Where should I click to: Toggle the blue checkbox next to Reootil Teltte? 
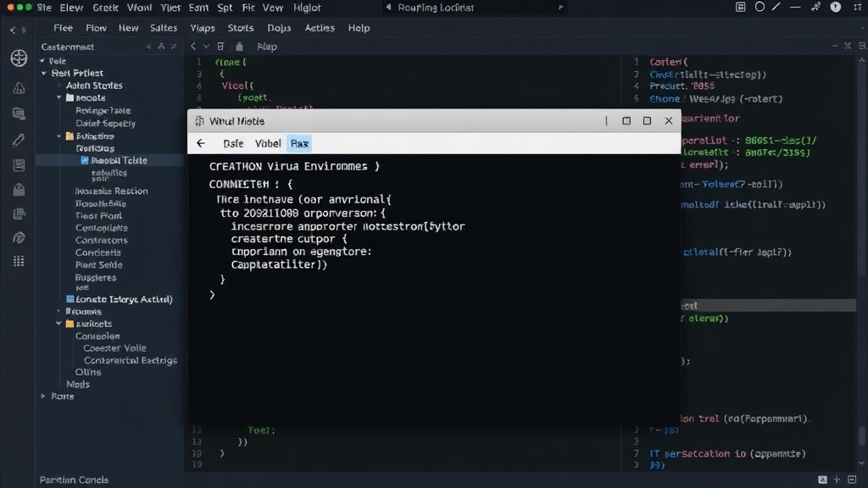click(x=84, y=160)
